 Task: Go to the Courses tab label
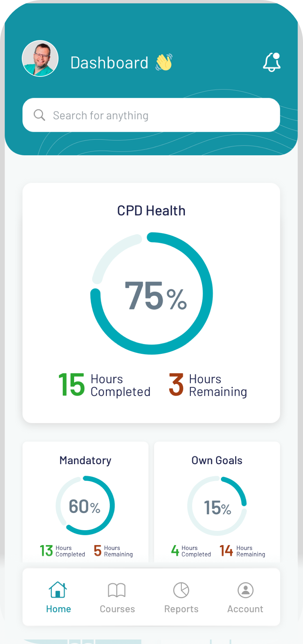point(117,609)
